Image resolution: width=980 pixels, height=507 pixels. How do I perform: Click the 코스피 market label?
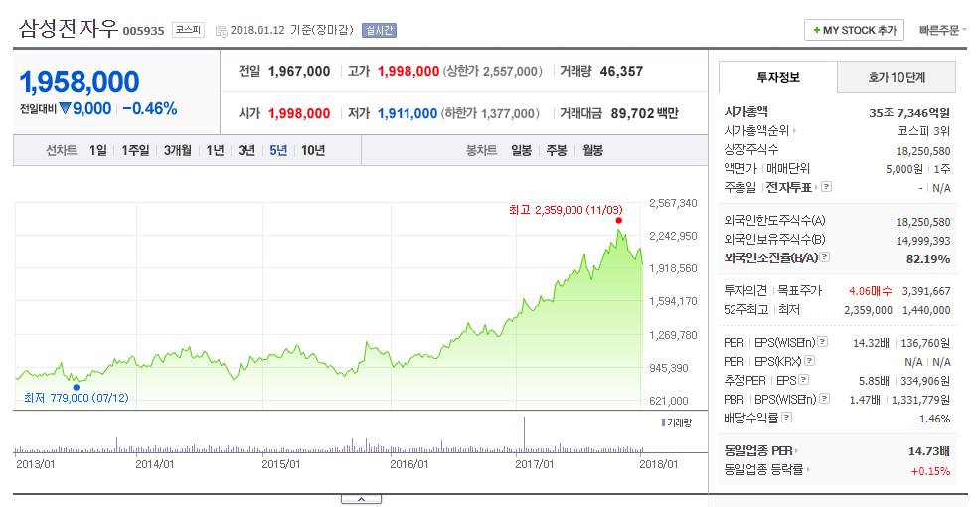(x=188, y=30)
